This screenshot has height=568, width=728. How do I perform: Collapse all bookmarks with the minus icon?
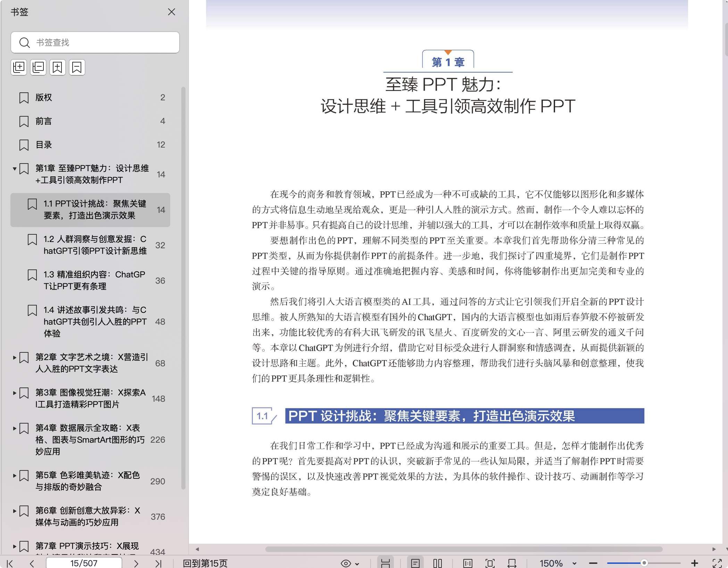coord(38,67)
